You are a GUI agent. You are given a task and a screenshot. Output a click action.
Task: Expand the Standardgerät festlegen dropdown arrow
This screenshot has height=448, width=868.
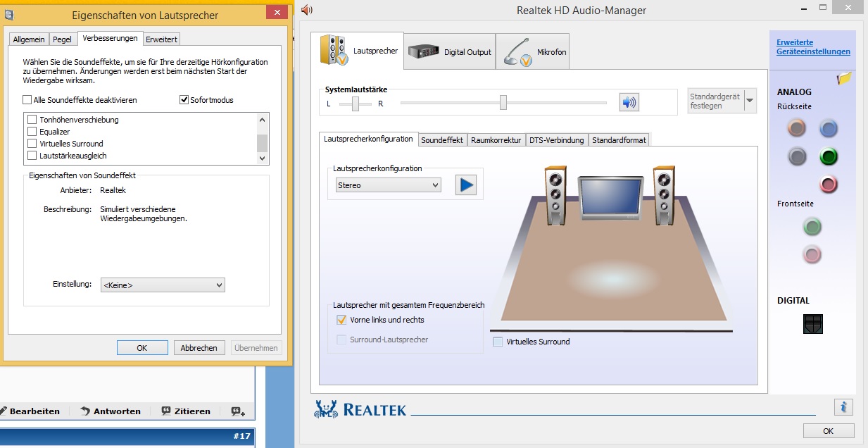tap(750, 101)
